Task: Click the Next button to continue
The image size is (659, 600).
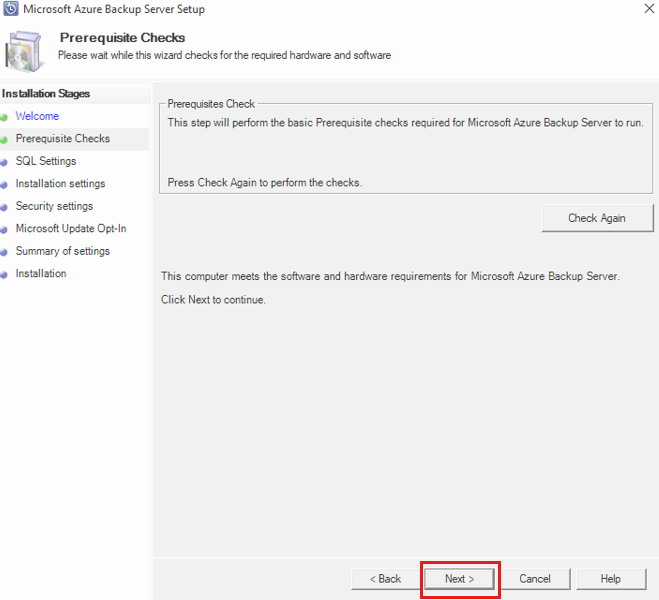Action: click(459, 579)
